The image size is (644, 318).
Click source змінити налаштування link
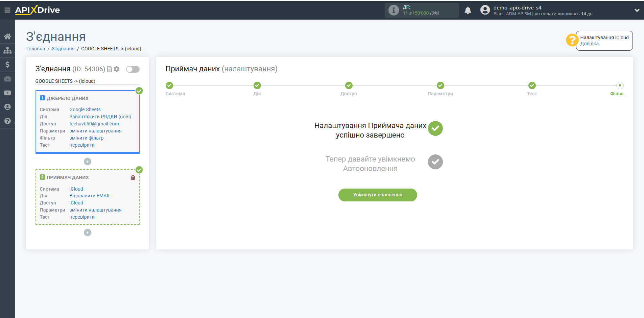96,131
